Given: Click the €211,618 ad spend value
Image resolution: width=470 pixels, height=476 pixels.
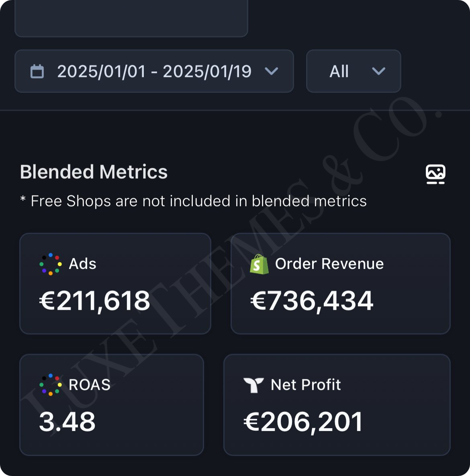Looking at the screenshot, I should (95, 301).
